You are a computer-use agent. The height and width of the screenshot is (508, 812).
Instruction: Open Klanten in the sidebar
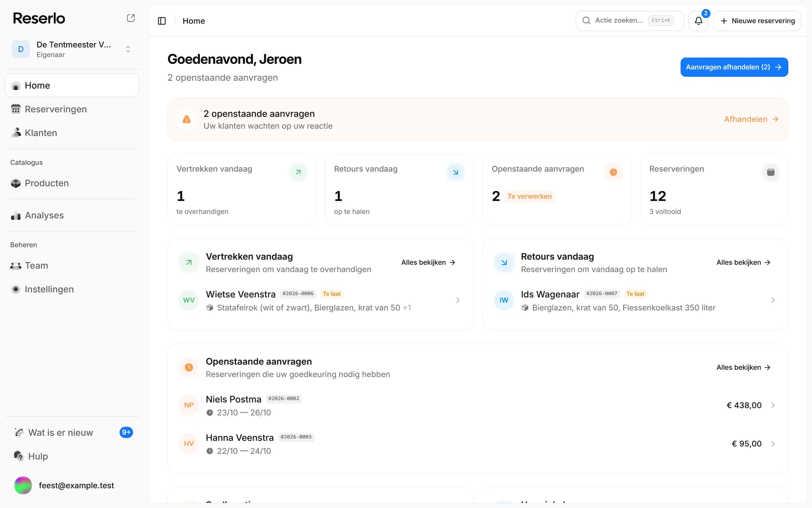pos(72,133)
